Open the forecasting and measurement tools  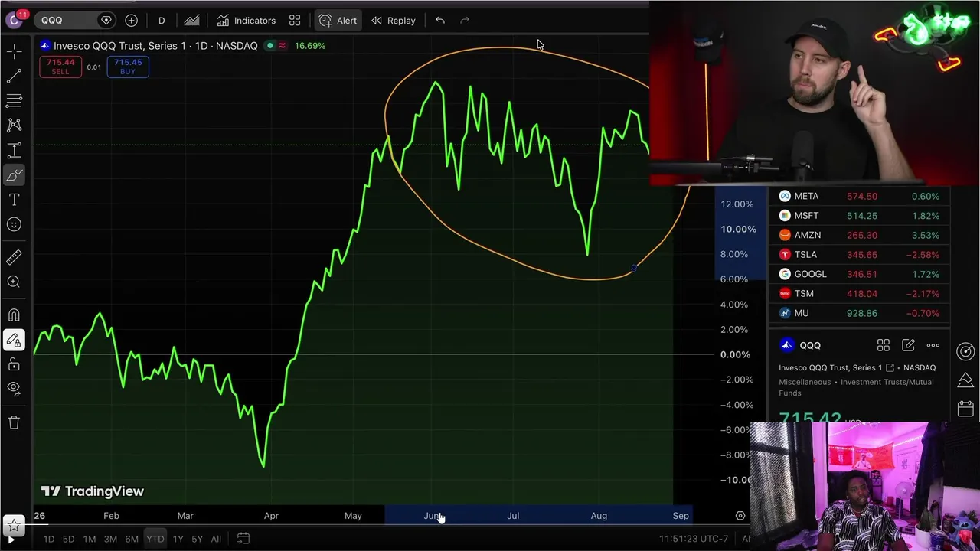point(14,150)
